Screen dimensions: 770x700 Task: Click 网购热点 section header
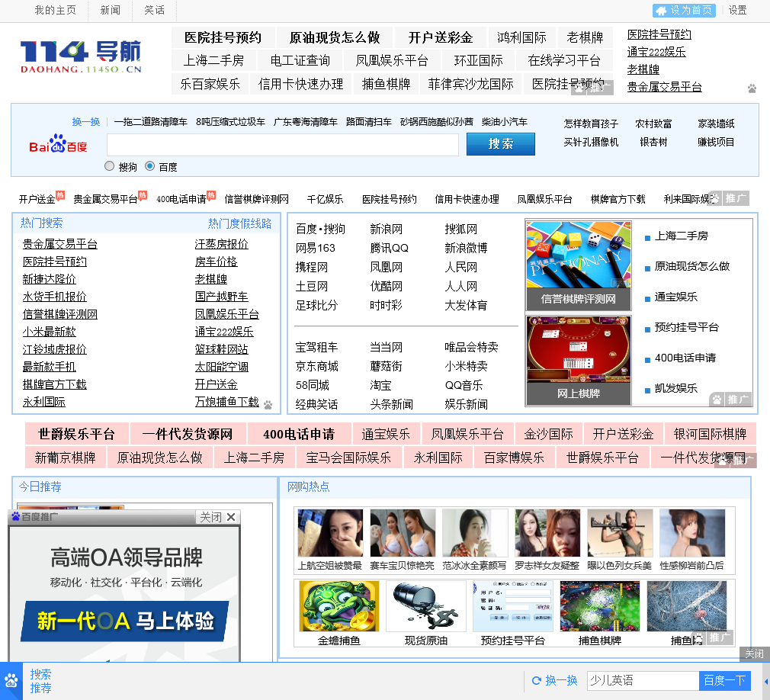tap(309, 486)
